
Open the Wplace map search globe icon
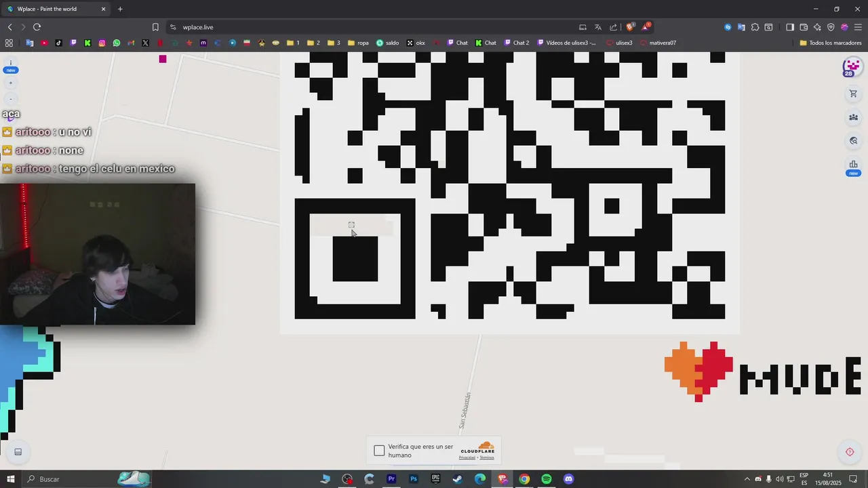tap(853, 141)
